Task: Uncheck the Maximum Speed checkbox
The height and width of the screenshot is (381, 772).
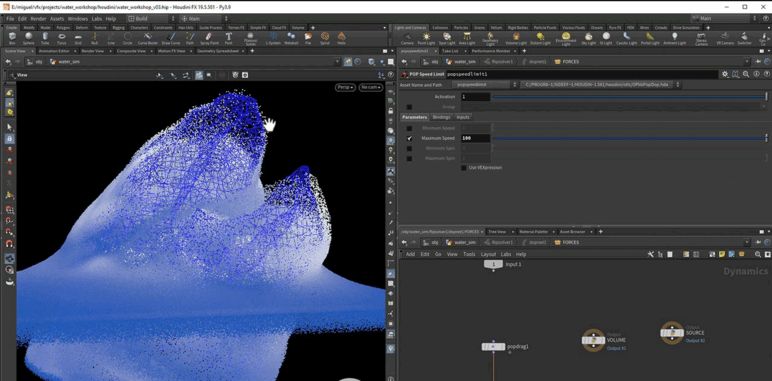Action: (409, 138)
